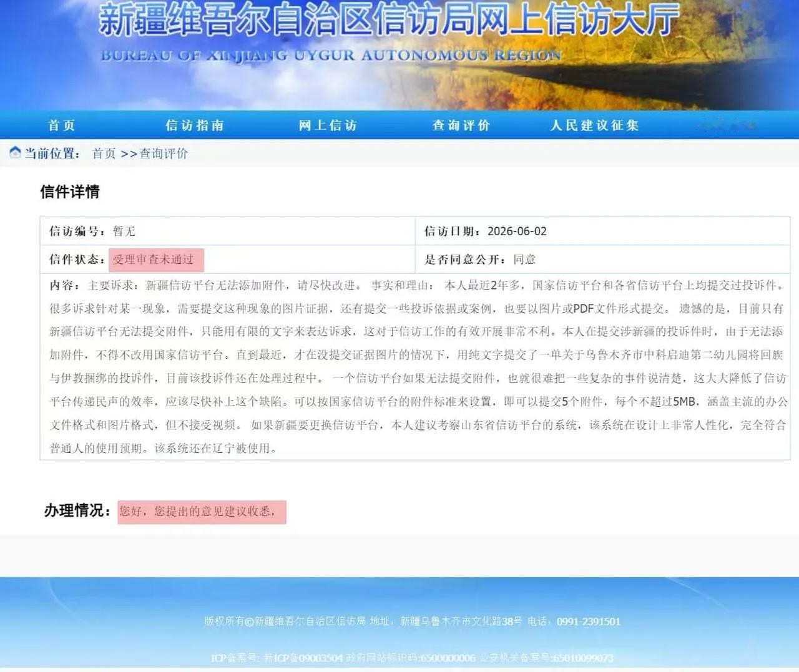Click the highlighted reply 您好，您提出的意见建议收悉
Viewport: 799px width, 672px height.
tap(202, 512)
